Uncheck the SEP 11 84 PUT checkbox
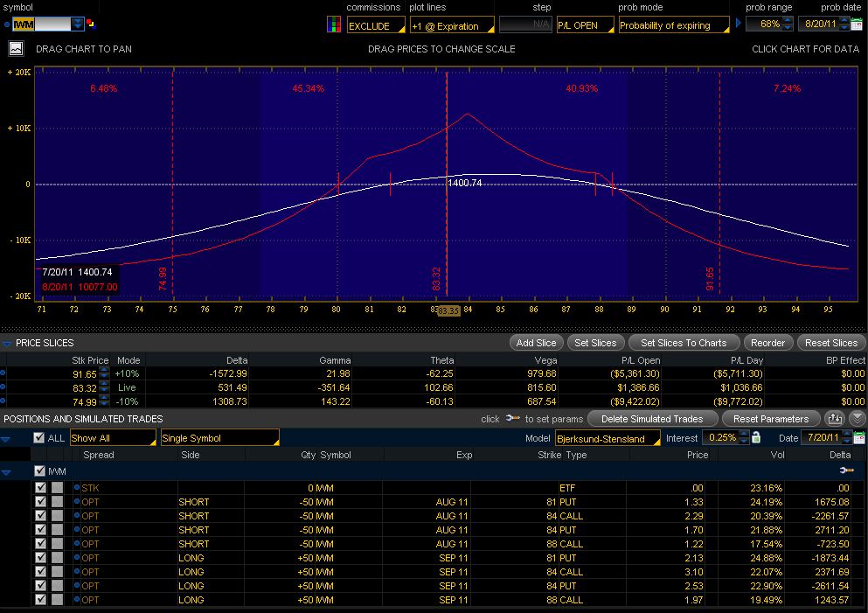The image size is (868, 613). [40, 585]
